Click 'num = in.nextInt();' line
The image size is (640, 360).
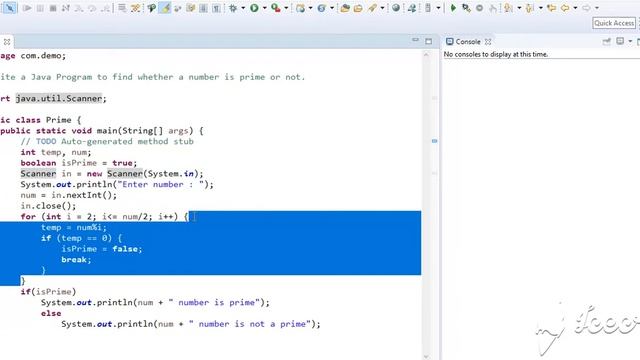(x=69, y=195)
